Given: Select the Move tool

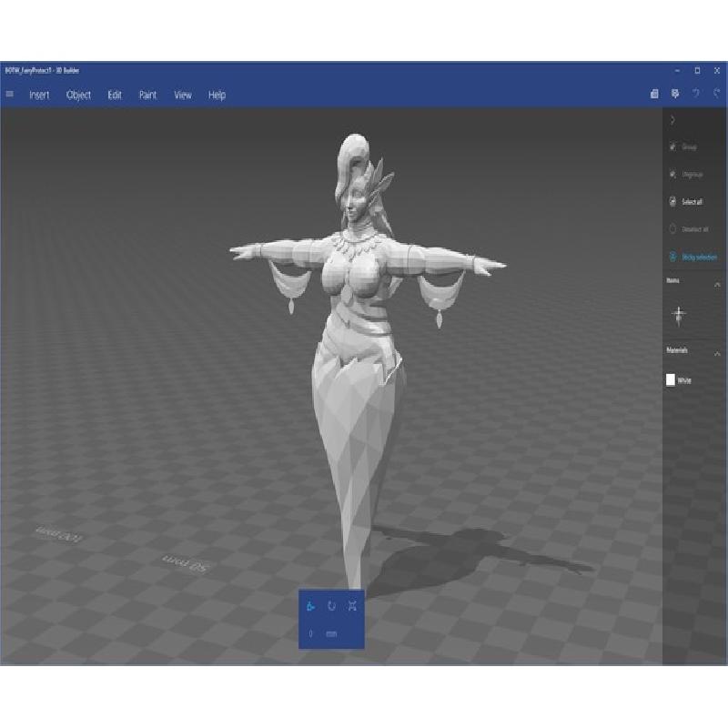Looking at the screenshot, I should pos(310,606).
